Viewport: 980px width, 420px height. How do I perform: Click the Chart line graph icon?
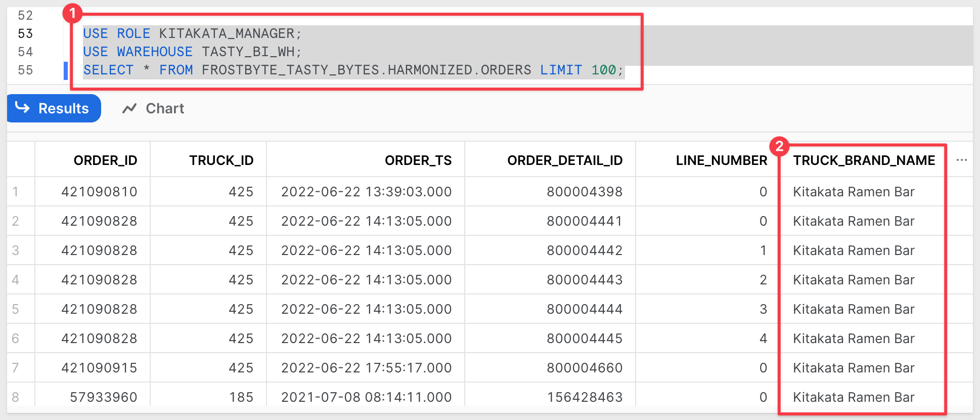pos(129,108)
